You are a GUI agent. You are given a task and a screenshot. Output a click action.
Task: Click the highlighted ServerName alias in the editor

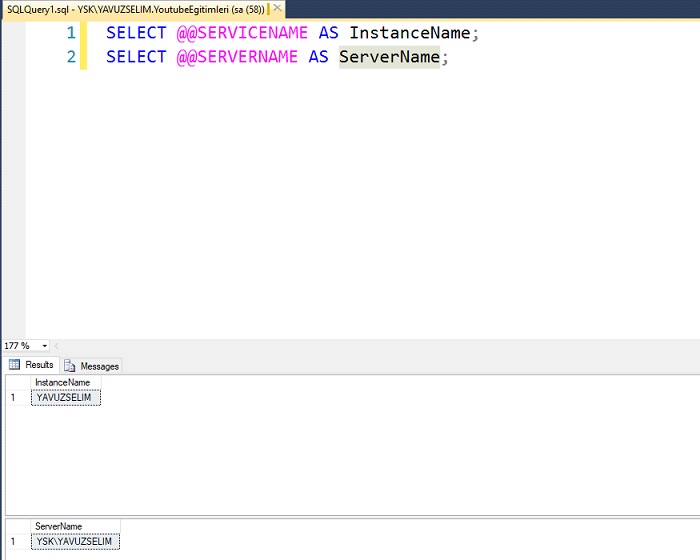pos(389,57)
